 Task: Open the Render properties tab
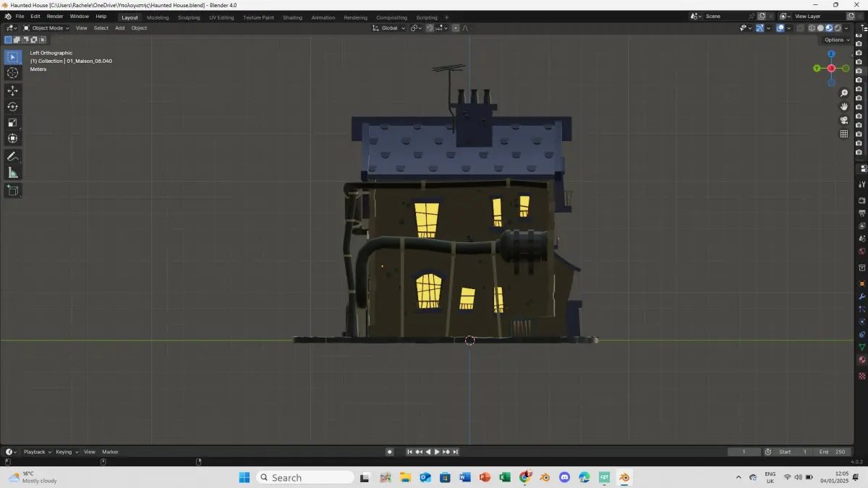point(861,200)
